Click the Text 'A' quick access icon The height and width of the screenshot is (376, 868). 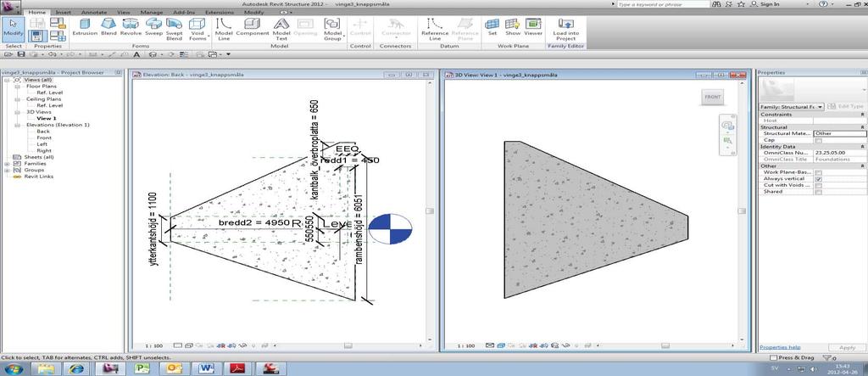136,54
